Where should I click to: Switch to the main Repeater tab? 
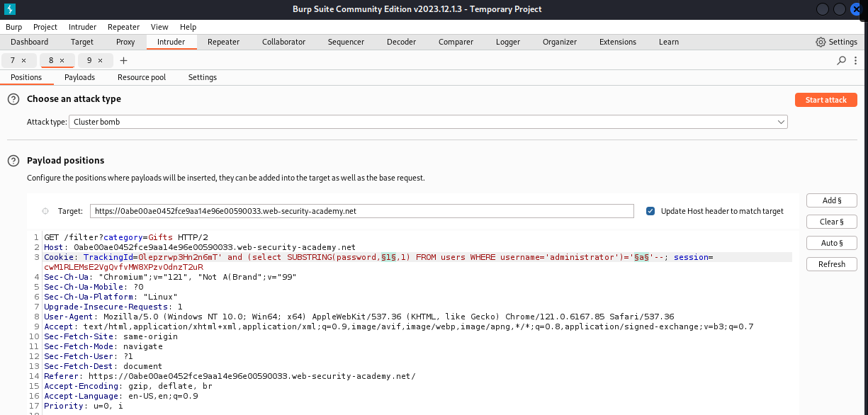coord(223,42)
